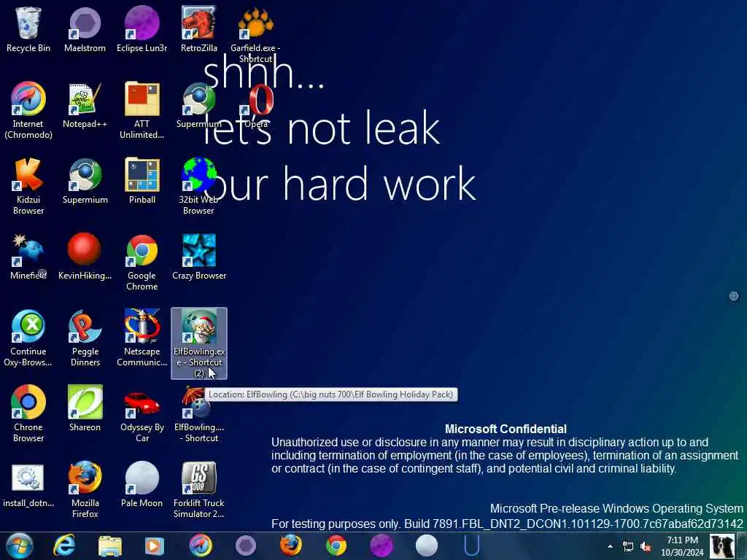The width and height of the screenshot is (747, 560).
Task: Click the Supermium icon beside Kidzui Browser
Action: tap(85, 174)
